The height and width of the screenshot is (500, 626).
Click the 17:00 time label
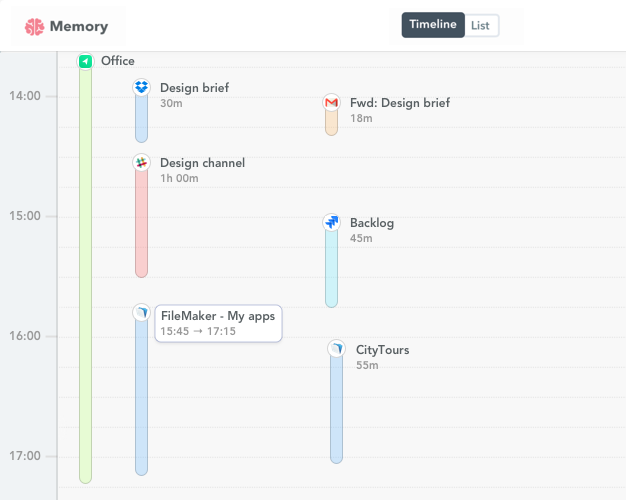tap(25, 456)
